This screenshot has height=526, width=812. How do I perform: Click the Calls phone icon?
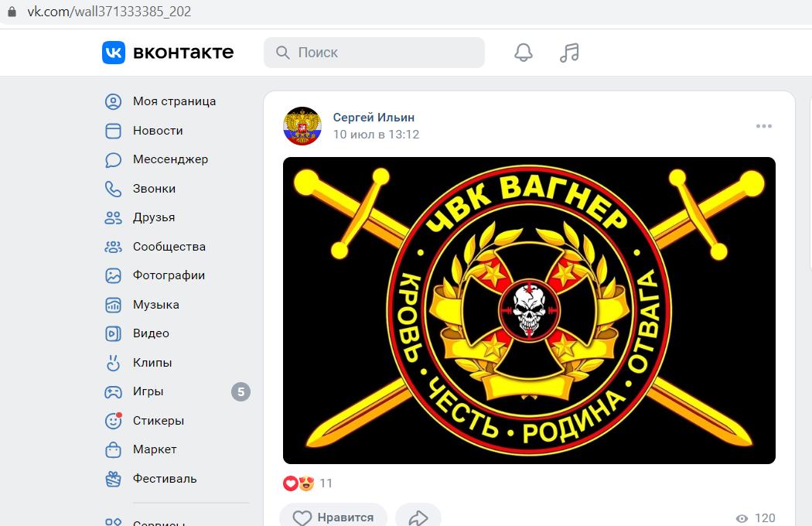tap(113, 189)
